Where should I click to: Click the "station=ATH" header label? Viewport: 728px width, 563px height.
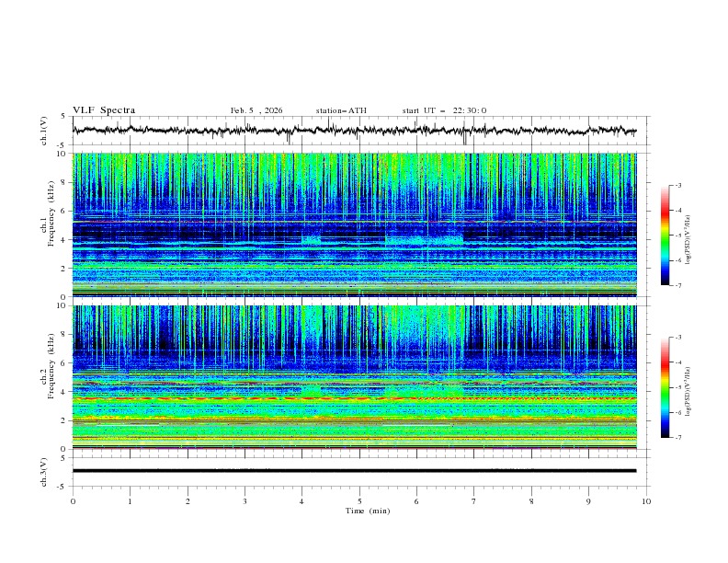(x=341, y=110)
